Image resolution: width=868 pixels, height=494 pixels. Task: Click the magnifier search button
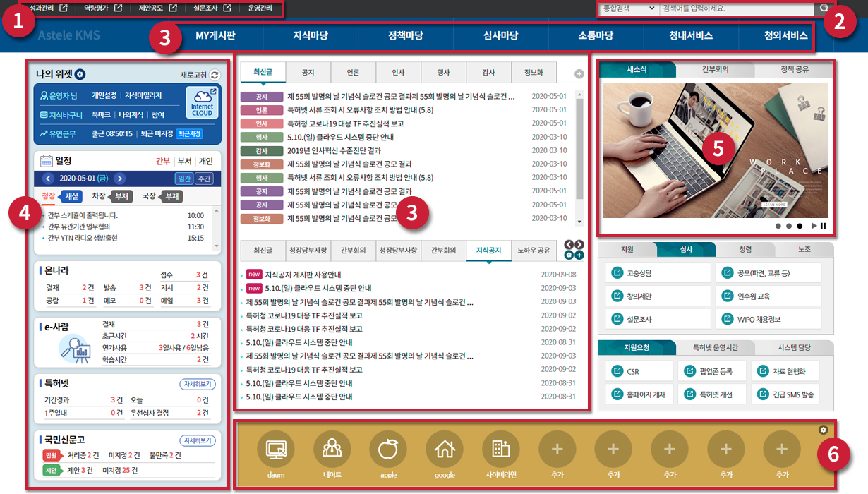tap(823, 9)
